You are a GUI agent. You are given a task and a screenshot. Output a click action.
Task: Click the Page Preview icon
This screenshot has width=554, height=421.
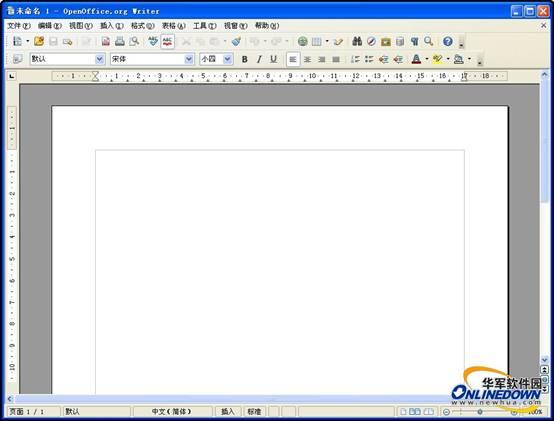[134, 41]
